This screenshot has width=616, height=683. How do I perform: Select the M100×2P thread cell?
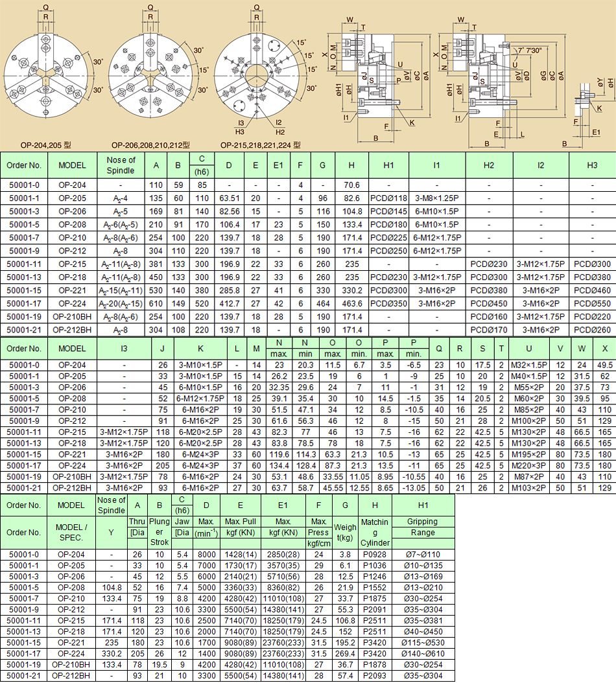[529, 421]
